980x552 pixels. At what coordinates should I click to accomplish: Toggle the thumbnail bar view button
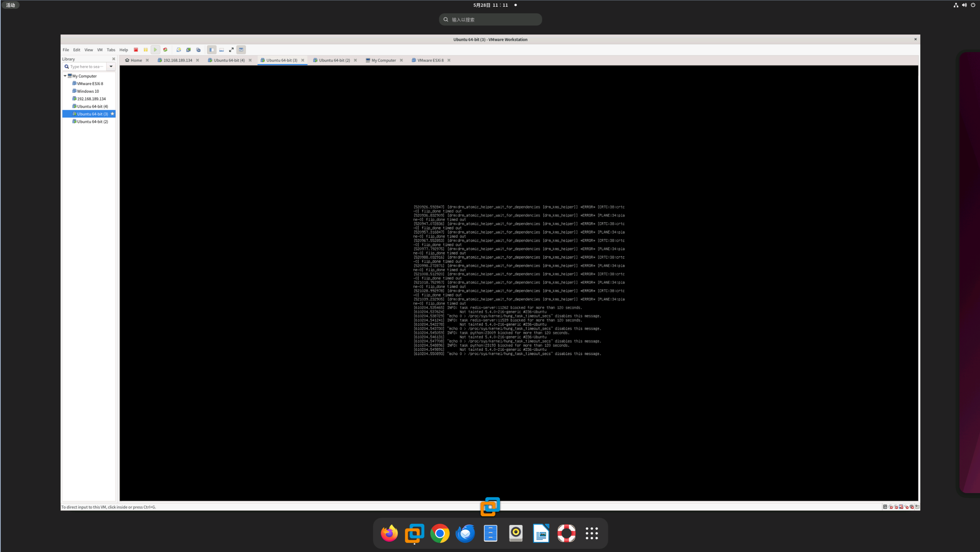pos(221,50)
